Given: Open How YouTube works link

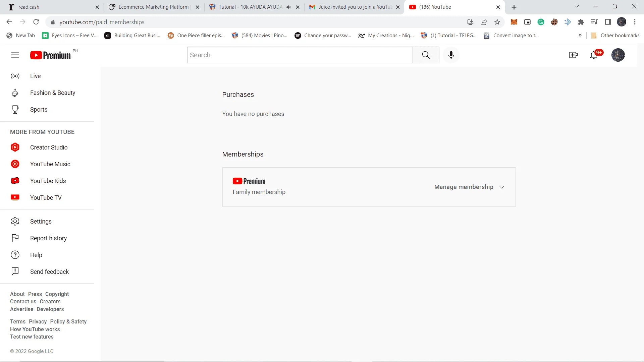Looking at the screenshot, I should 35,329.
